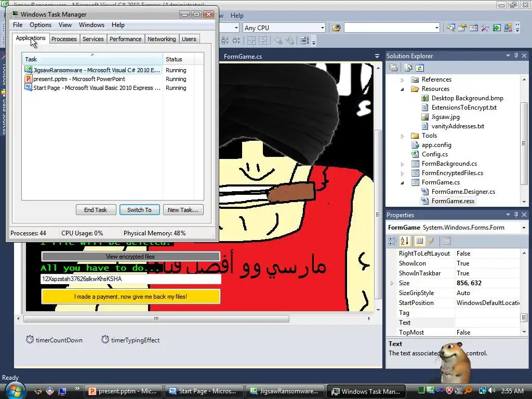Expand FormEncryptedFiles.cs node

(403, 174)
